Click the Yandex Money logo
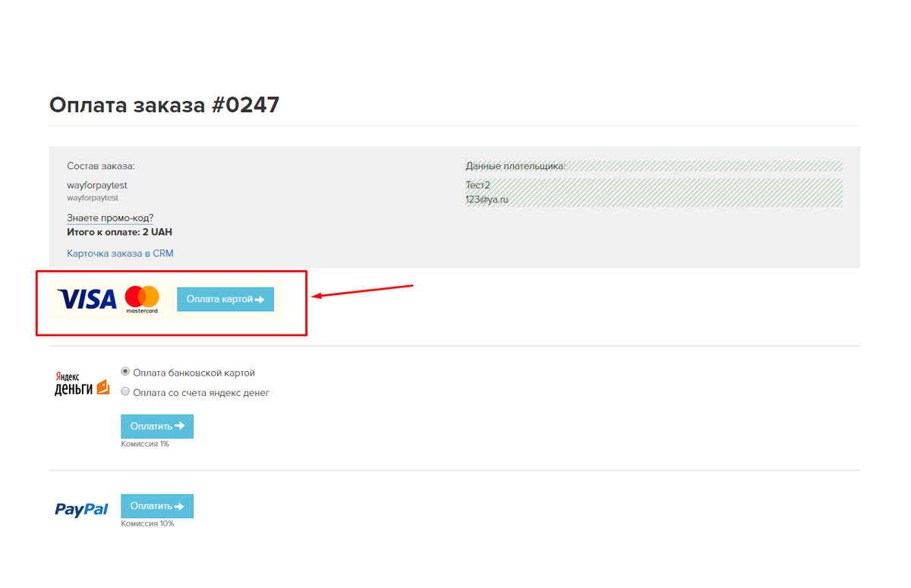The height and width of the screenshot is (588, 911). click(x=82, y=384)
